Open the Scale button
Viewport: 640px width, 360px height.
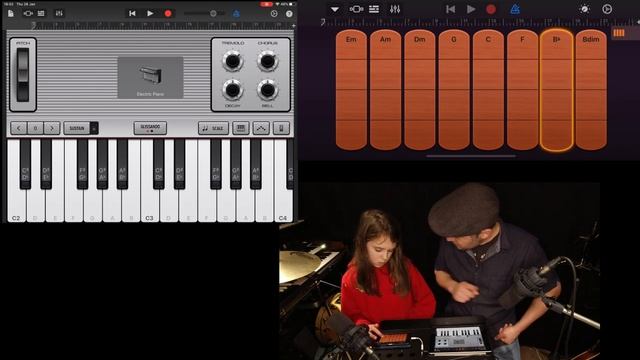pyautogui.click(x=213, y=128)
